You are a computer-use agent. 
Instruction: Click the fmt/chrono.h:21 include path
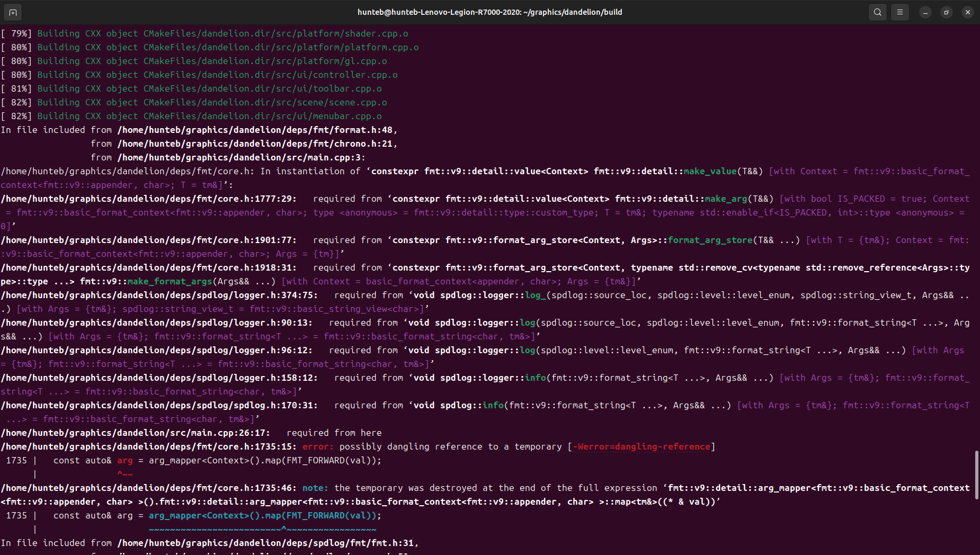256,144
